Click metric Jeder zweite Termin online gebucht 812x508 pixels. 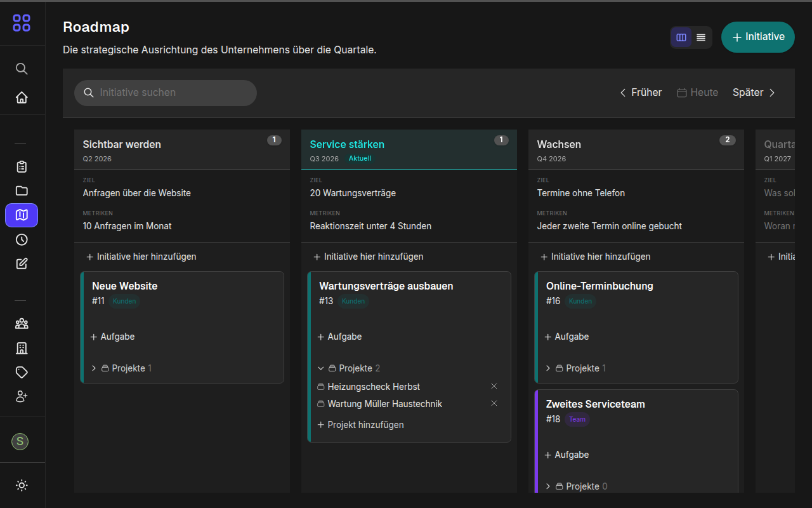[610, 226]
